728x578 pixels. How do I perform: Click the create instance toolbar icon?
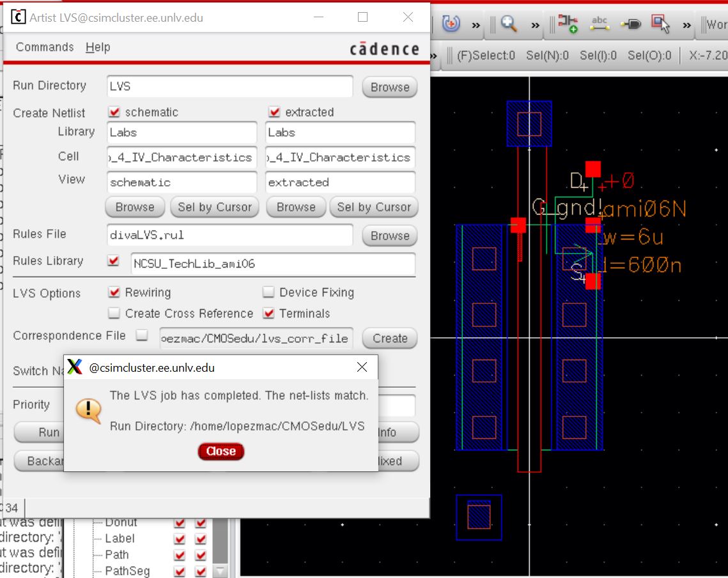(567, 24)
